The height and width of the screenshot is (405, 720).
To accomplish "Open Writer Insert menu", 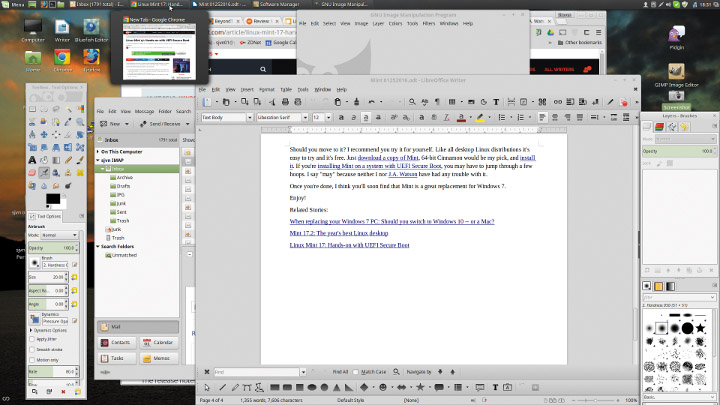I will coord(247,90).
